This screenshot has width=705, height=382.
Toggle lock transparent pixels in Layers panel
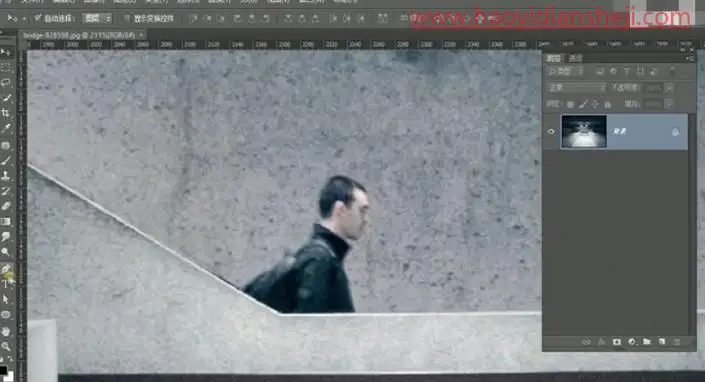[570, 104]
